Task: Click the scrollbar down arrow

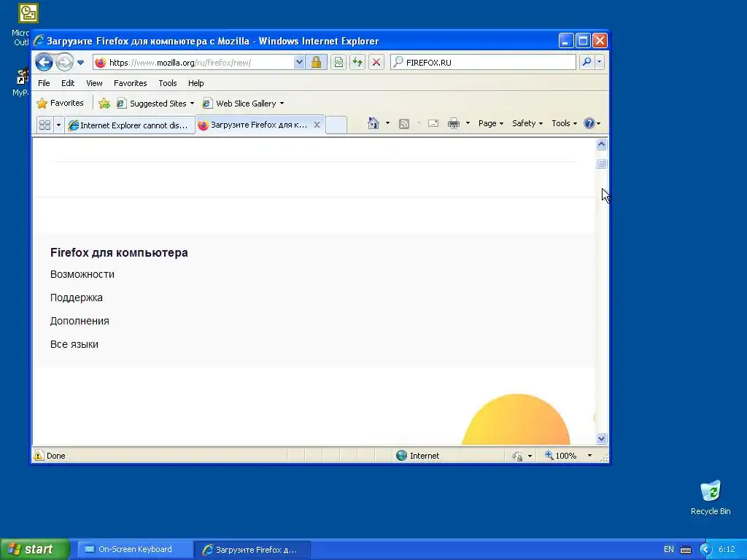Action: click(601, 438)
